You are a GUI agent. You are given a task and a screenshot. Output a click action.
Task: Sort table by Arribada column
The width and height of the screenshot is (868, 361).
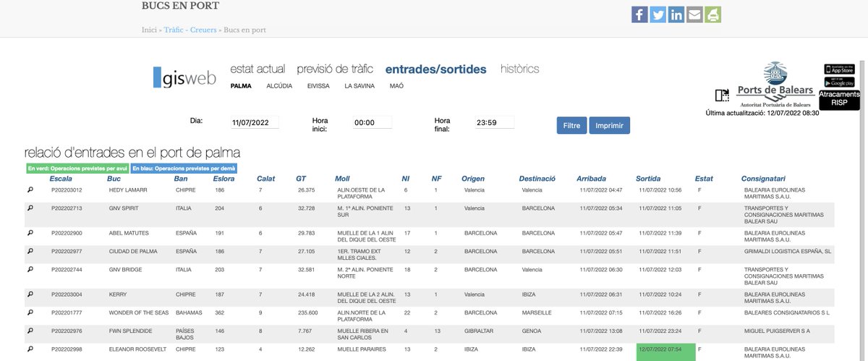tap(592, 178)
